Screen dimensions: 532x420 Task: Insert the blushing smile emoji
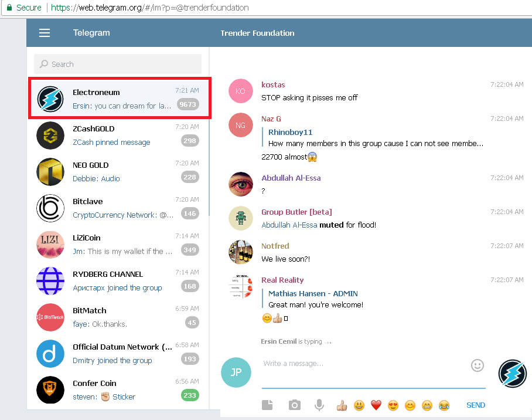click(x=410, y=405)
